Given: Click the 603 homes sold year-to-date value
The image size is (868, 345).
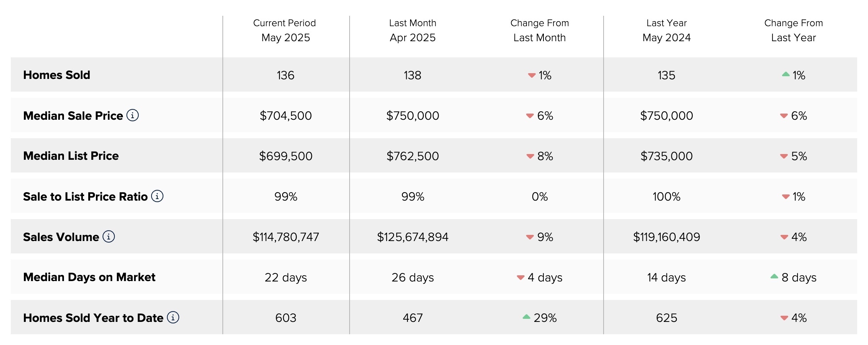Looking at the screenshot, I should coord(286,318).
